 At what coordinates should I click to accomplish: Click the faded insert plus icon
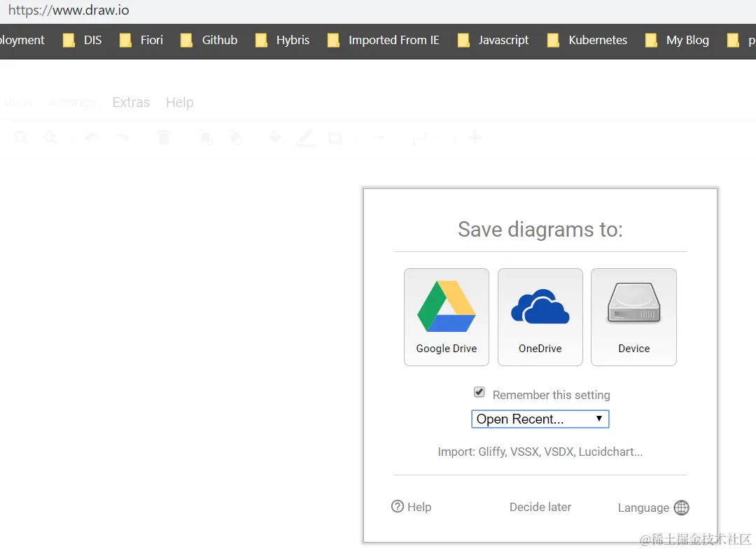click(x=475, y=137)
